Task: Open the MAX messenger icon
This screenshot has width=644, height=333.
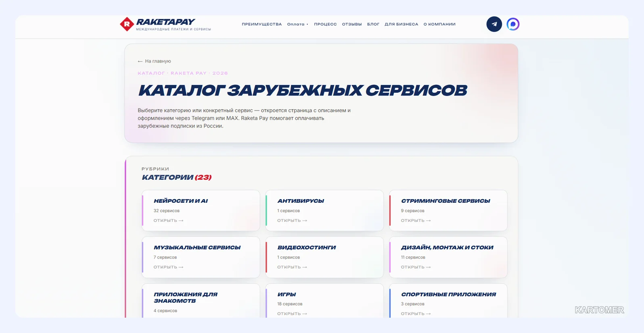Action: tap(513, 24)
